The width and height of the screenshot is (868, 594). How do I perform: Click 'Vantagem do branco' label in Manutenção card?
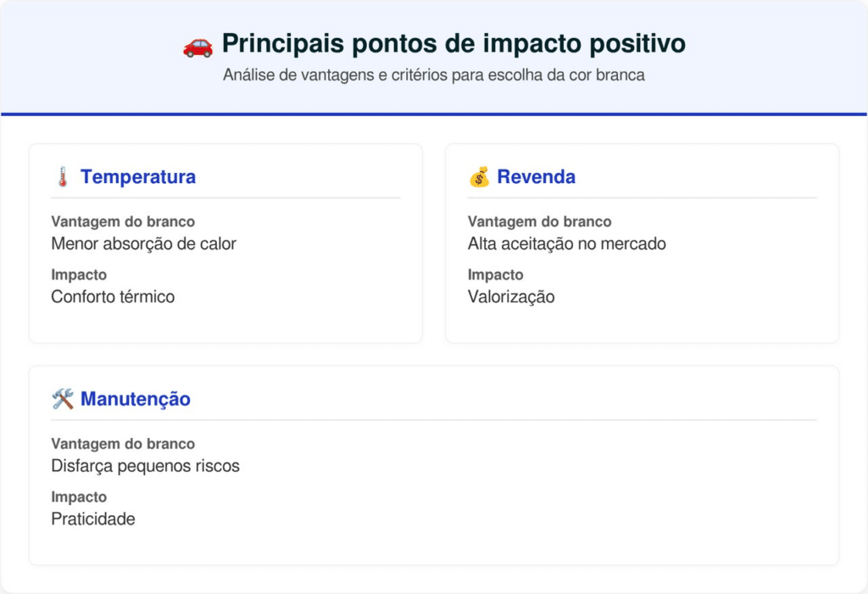coord(123,444)
